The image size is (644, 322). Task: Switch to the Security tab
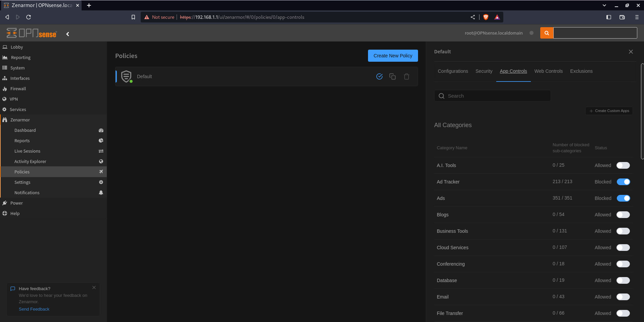tap(484, 71)
